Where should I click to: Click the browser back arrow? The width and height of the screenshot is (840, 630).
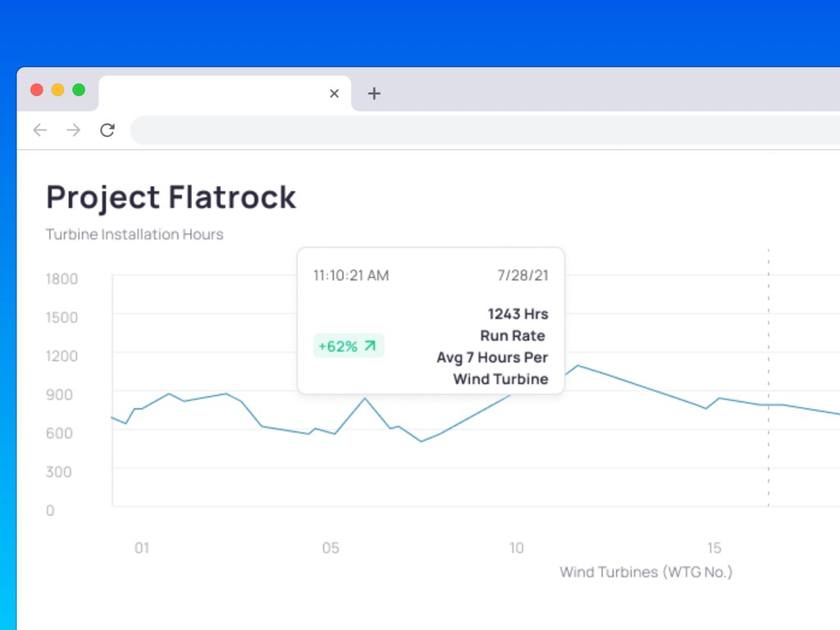pyautogui.click(x=40, y=130)
